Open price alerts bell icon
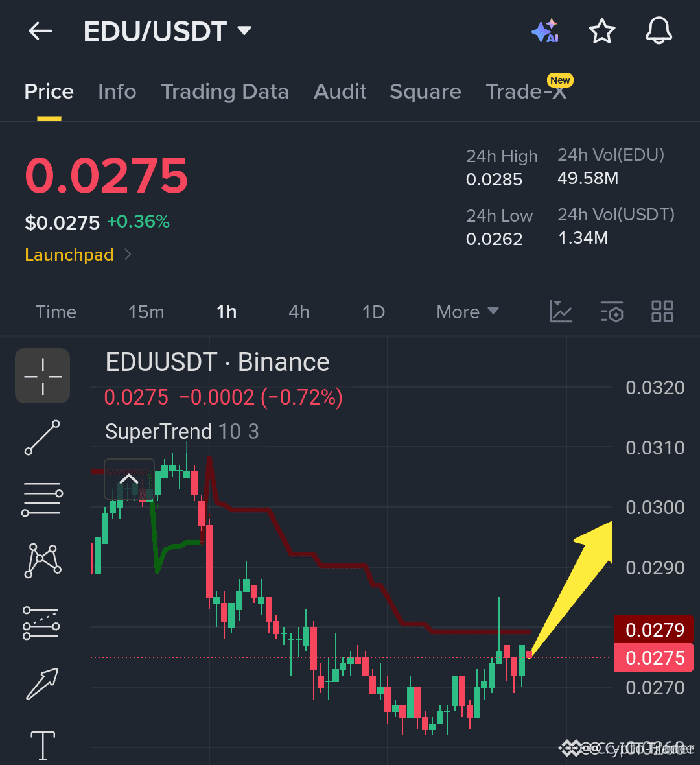 [659, 30]
